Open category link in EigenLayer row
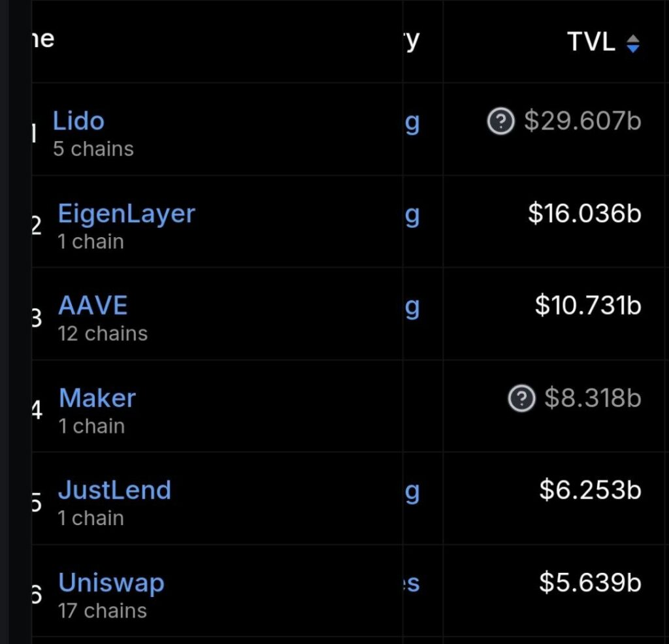669x644 pixels. 412,216
